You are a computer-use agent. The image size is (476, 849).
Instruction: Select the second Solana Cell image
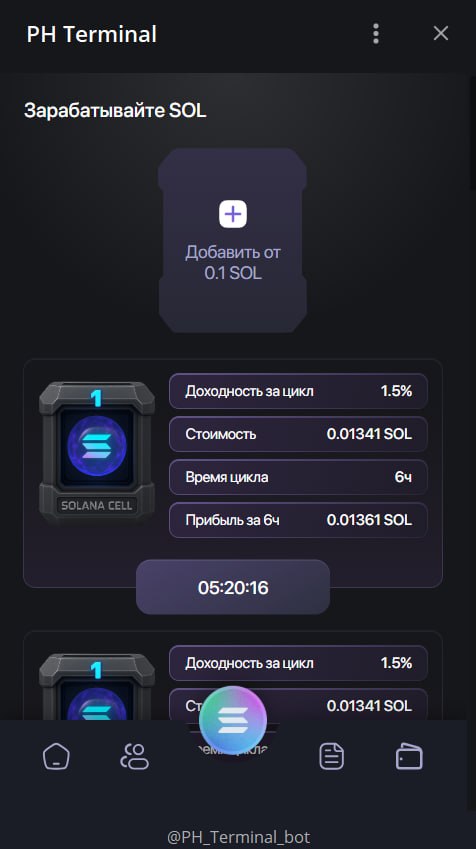[97, 687]
